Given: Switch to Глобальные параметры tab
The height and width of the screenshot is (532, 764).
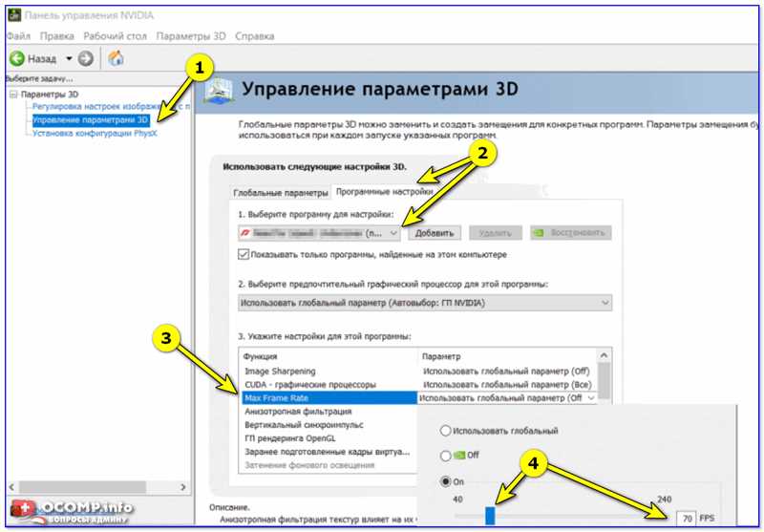Looking at the screenshot, I should [280, 193].
